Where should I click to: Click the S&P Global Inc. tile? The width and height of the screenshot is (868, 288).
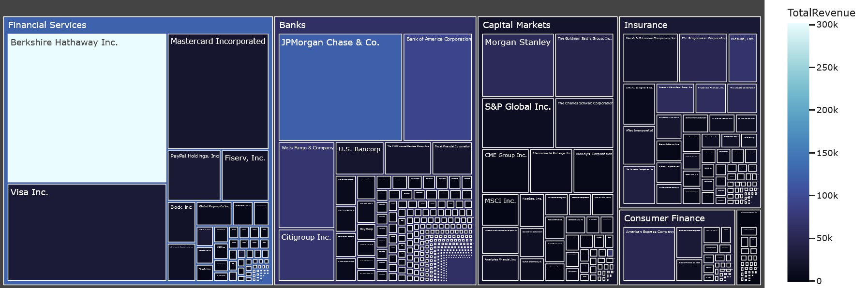point(518,123)
